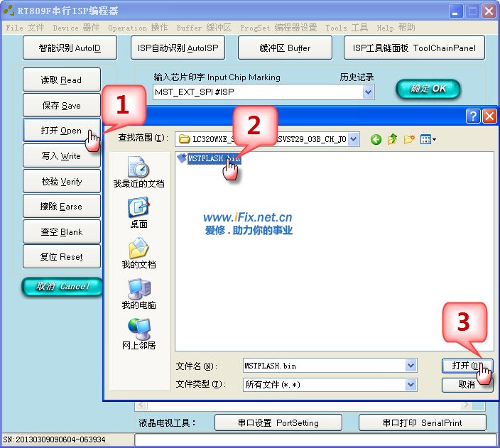Open the 网上邻居 network places shortcut
500x448 pixels.
[138, 334]
